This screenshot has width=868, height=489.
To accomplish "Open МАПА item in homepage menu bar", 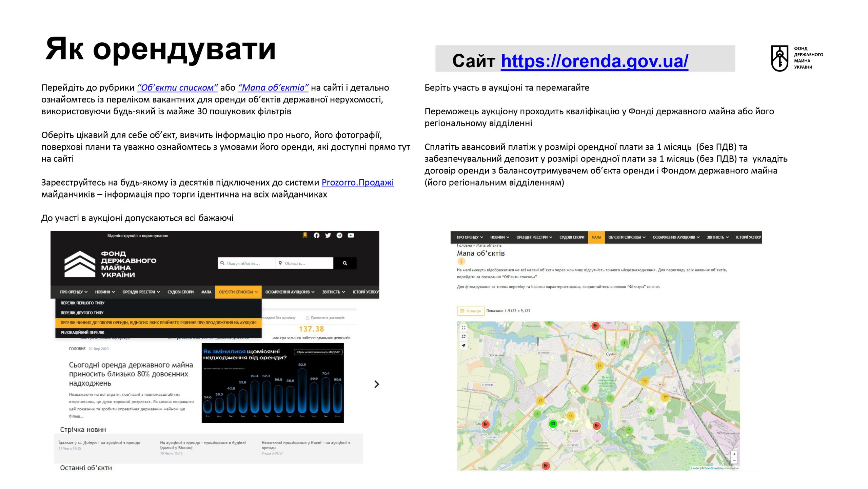I will (x=206, y=292).
